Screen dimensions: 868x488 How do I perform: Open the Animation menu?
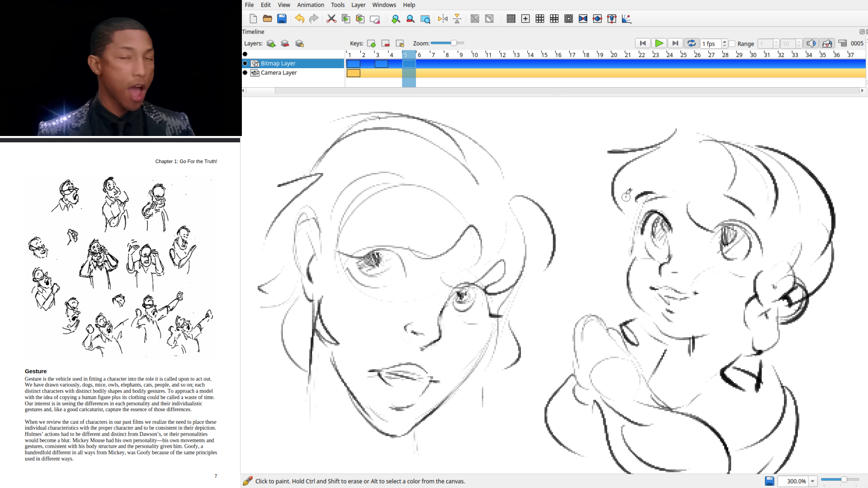[x=311, y=5]
